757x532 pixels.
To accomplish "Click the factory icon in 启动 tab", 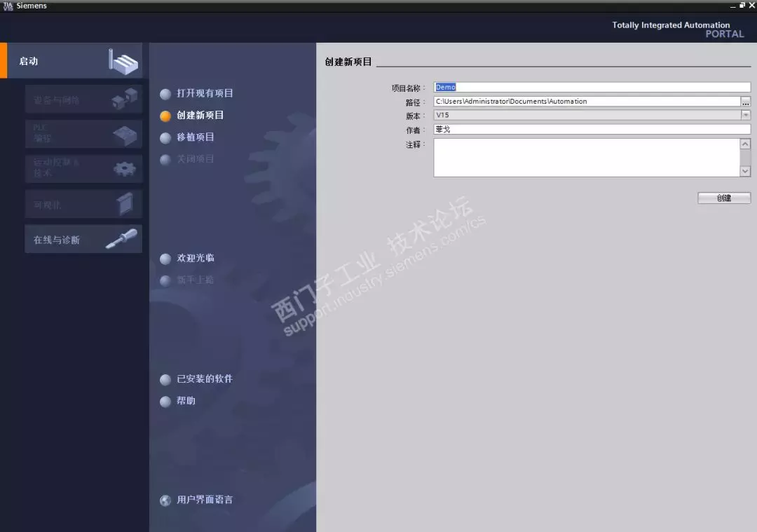I will click(x=123, y=62).
